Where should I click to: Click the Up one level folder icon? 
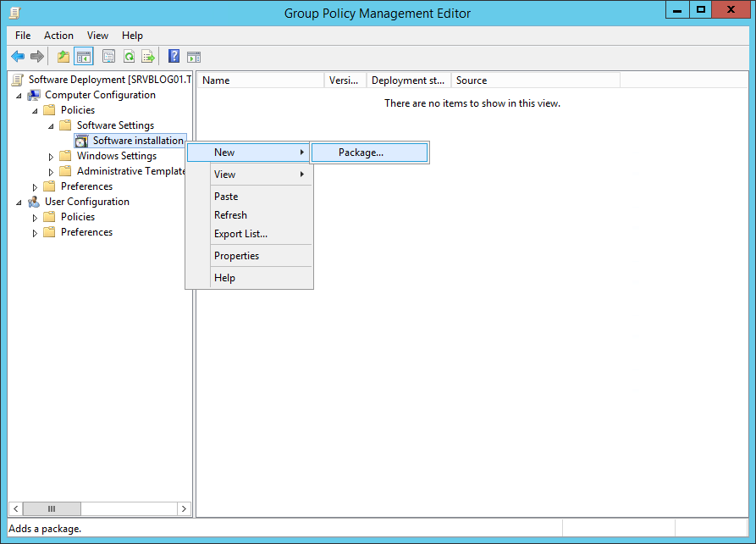click(x=62, y=56)
